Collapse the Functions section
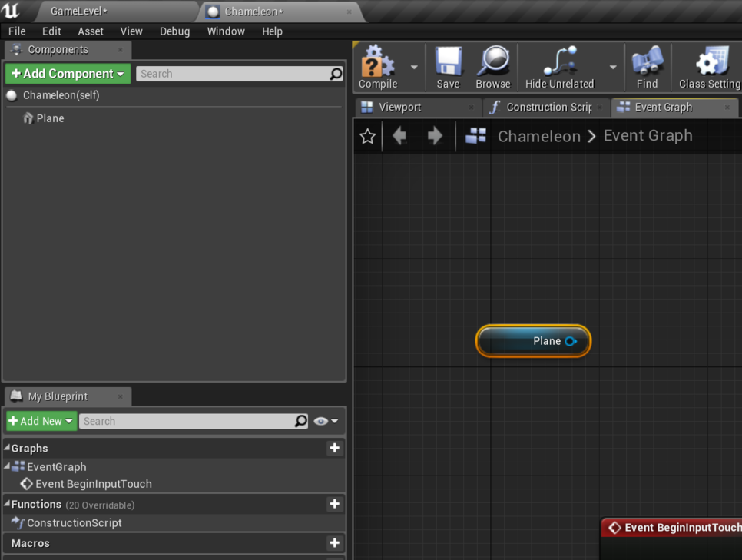Viewport: 742px width, 560px height. pos(7,504)
